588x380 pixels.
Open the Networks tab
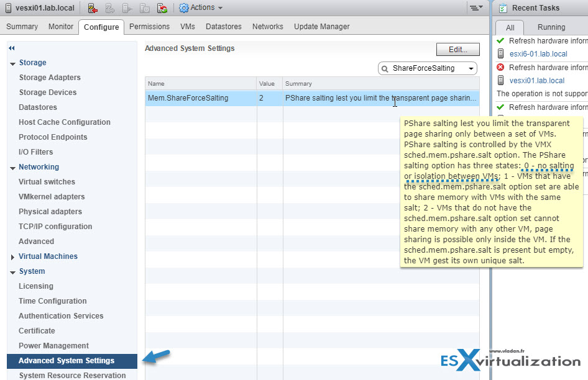268,27
